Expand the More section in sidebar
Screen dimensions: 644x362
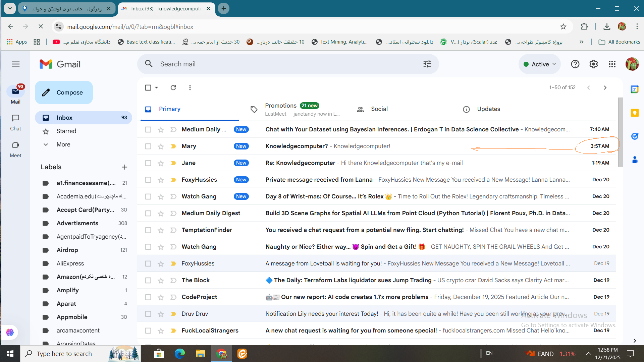(63, 144)
